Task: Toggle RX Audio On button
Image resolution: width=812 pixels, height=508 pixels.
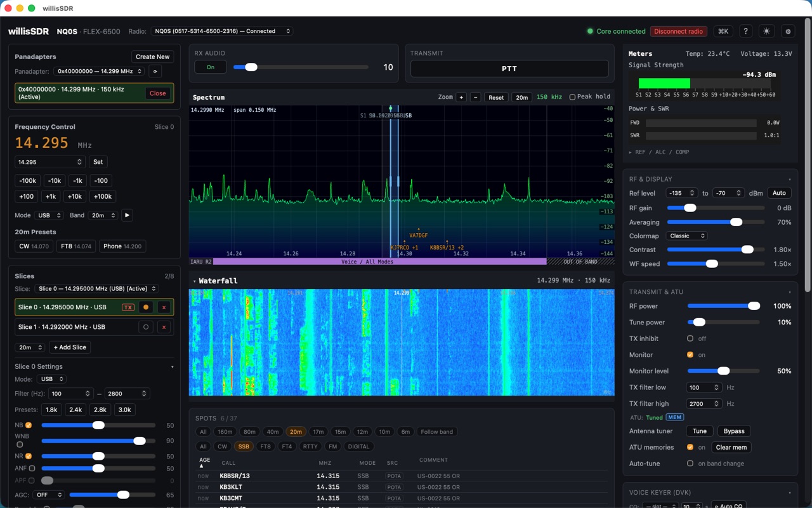Action: point(211,67)
